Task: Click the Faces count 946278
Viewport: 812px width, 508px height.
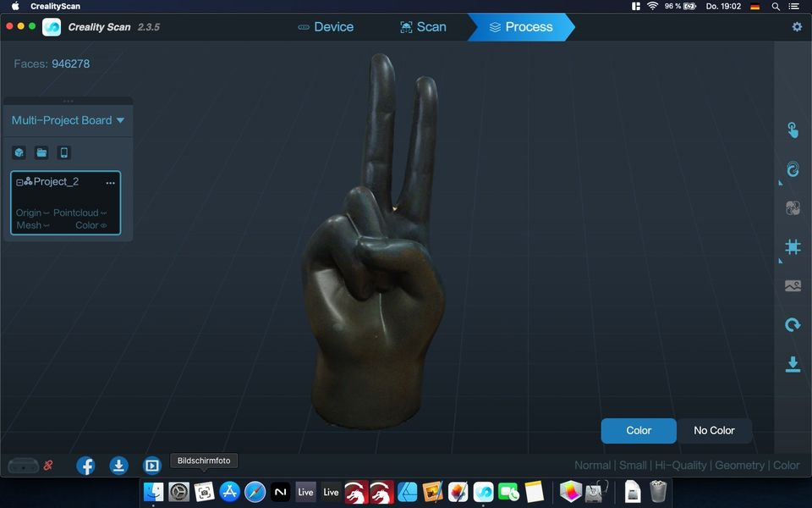Action: pos(70,63)
